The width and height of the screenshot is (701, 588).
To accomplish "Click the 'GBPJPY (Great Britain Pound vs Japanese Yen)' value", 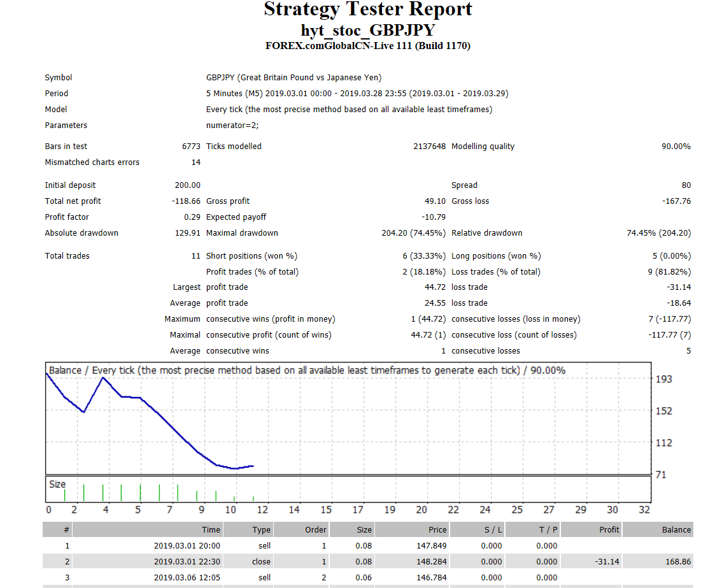I will [294, 78].
